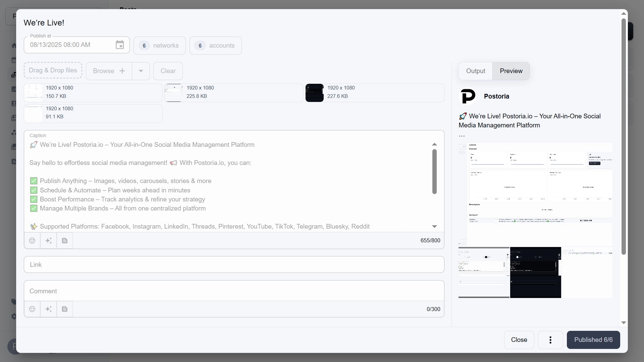Go to Home from the sidebar

[14, 45]
